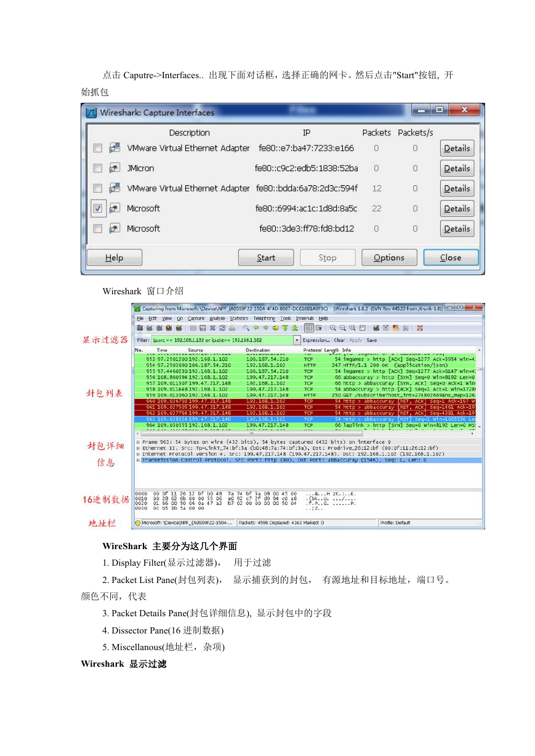Click the Resize All Columns toolbar icon
The height and width of the screenshot is (756, 535).
363,328
